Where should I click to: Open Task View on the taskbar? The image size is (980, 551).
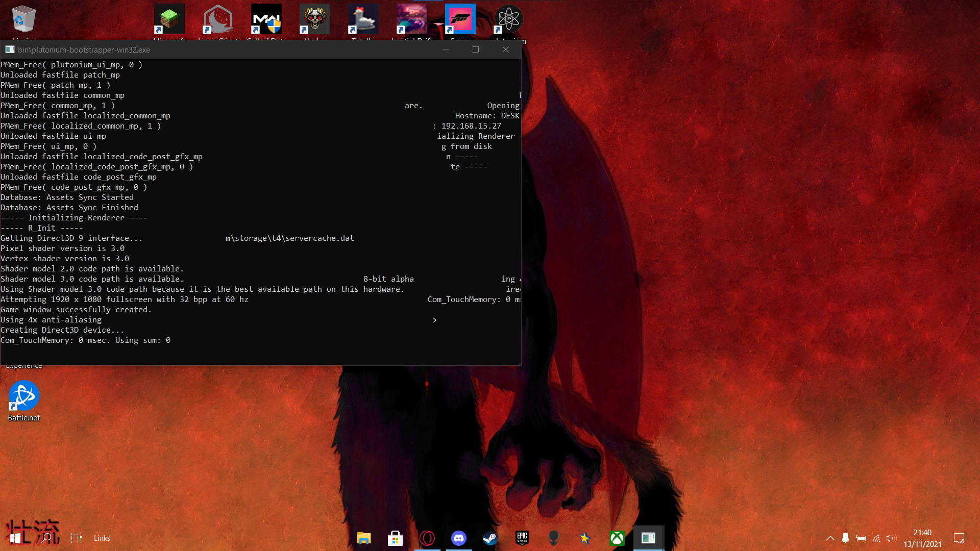pyautogui.click(x=77, y=538)
